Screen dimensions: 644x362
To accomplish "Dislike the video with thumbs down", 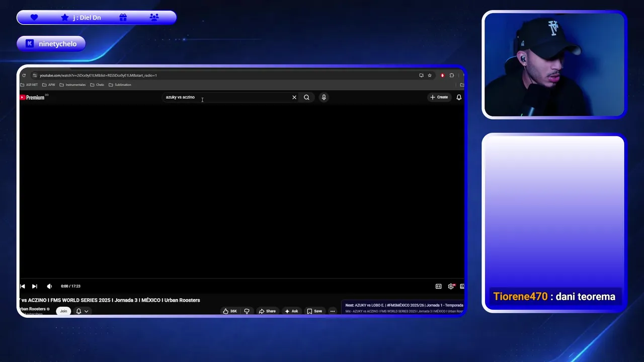I will point(247,311).
